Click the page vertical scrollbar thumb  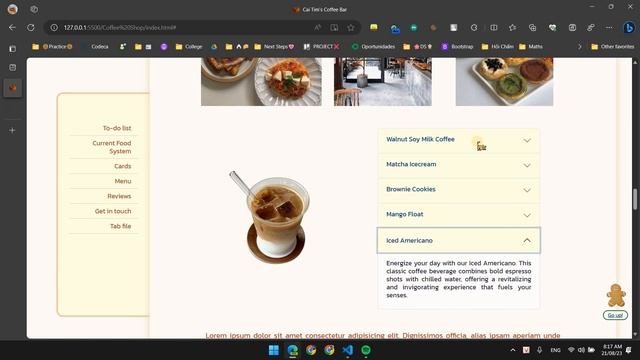click(635, 199)
